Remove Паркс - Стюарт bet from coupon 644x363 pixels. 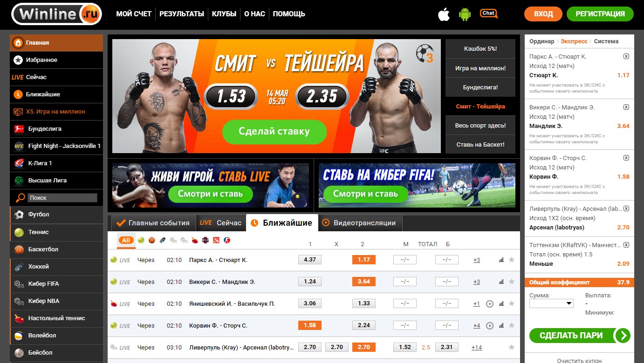[x=626, y=56]
